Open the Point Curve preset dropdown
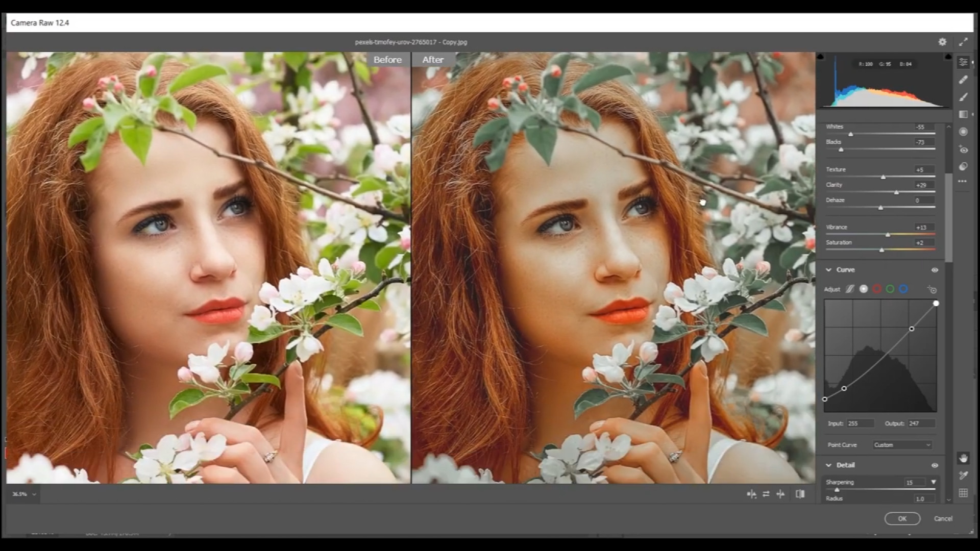 click(902, 445)
